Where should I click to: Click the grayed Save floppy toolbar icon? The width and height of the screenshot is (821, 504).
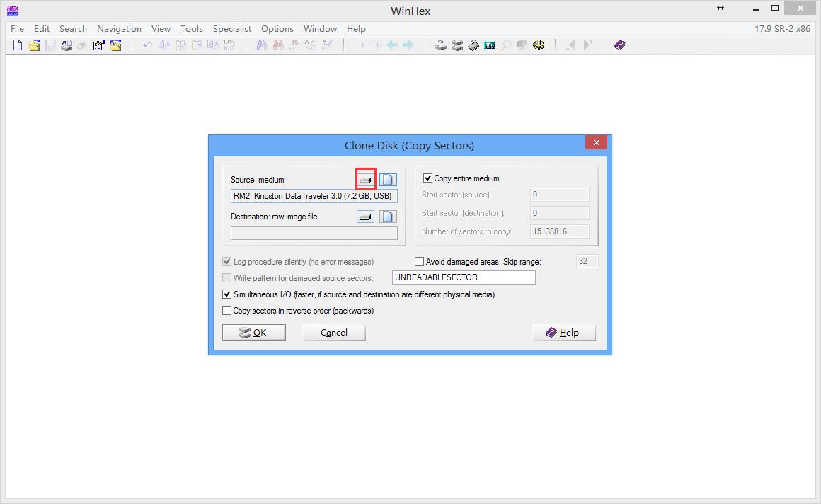pos(50,45)
